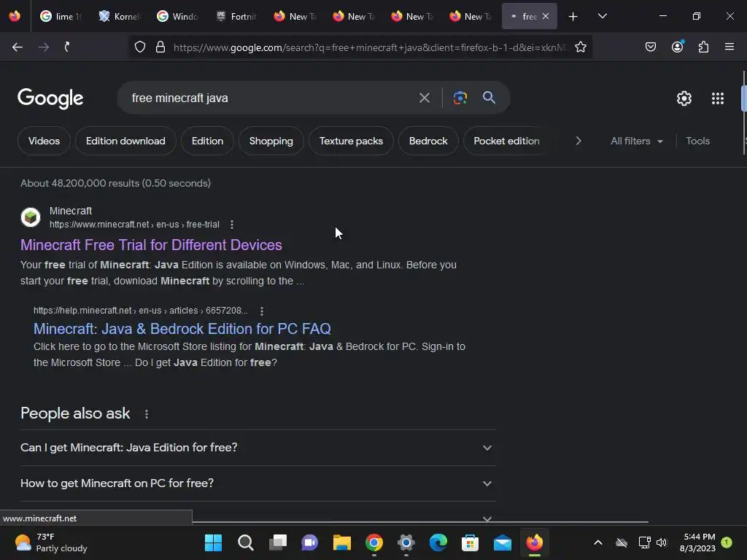
Task: Open clock and date 5:44 PM
Action: (697, 542)
